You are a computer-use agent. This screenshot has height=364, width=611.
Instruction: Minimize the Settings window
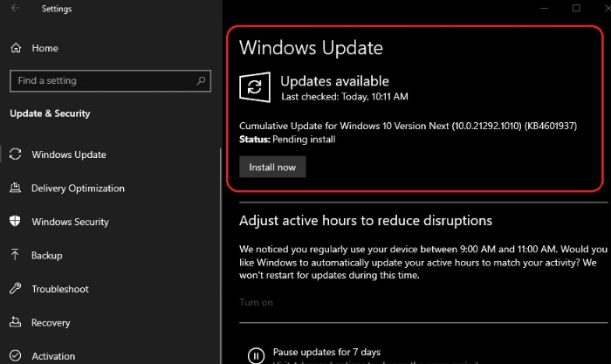point(544,8)
